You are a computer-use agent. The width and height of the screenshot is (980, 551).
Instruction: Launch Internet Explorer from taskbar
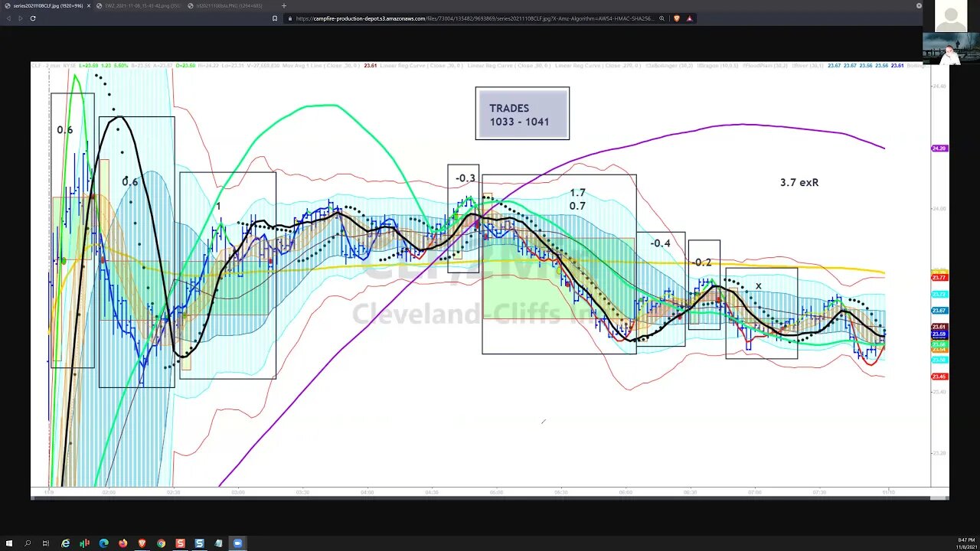click(x=65, y=543)
